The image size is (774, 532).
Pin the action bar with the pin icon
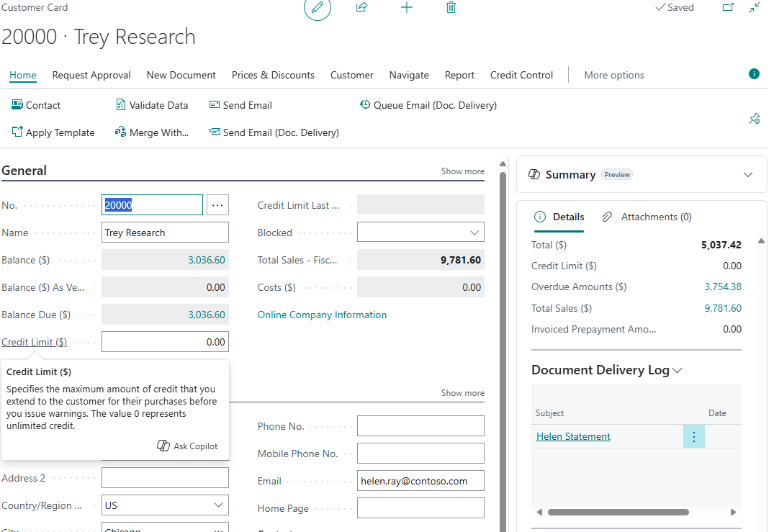tap(755, 118)
